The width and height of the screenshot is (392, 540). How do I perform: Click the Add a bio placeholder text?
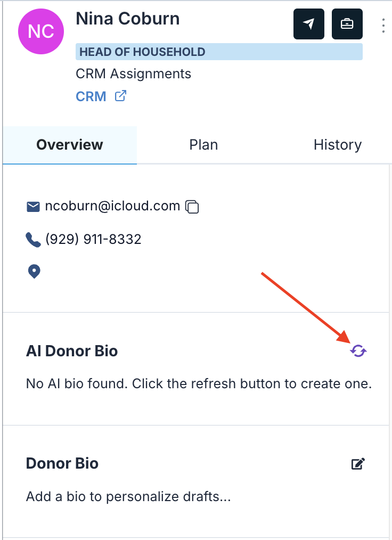(x=128, y=497)
